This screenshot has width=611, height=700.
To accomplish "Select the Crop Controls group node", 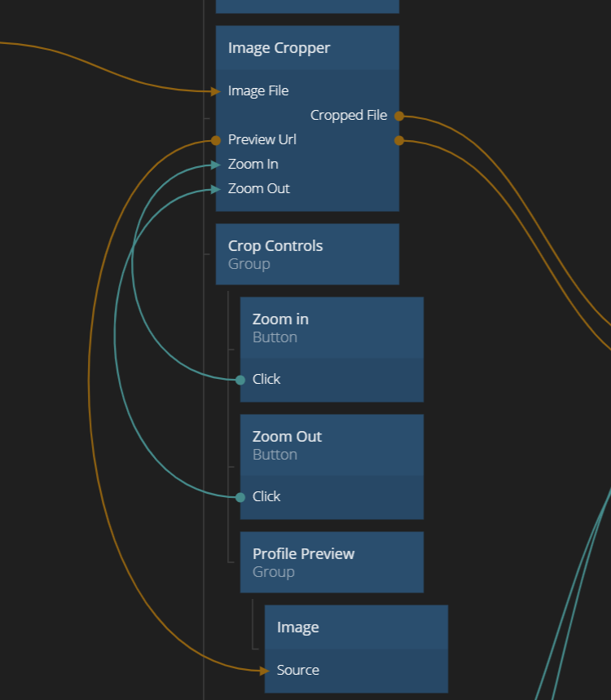I will pyautogui.click(x=307, y=254).
